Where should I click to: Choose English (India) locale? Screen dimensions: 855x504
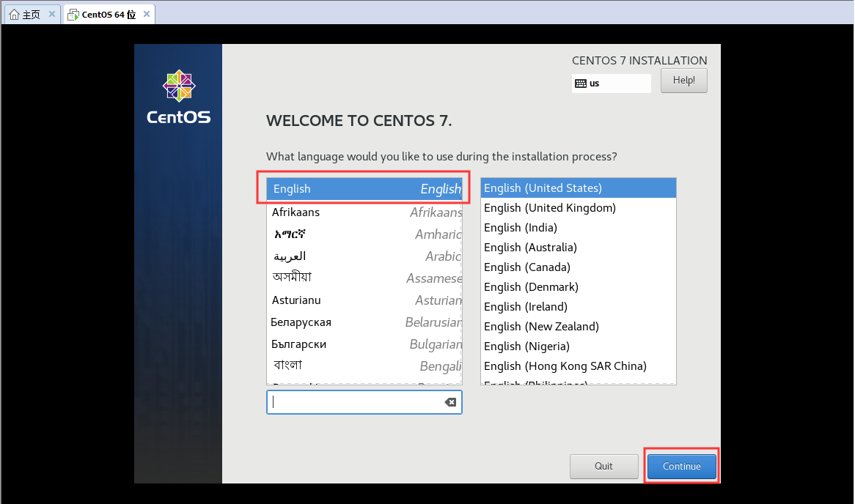pos(578,227)
